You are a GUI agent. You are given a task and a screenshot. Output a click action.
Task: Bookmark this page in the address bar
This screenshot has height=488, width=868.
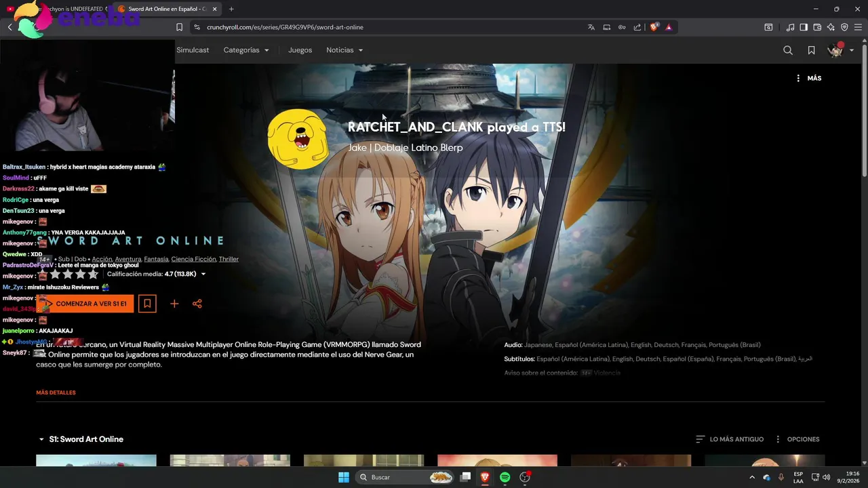pos(179,27)
